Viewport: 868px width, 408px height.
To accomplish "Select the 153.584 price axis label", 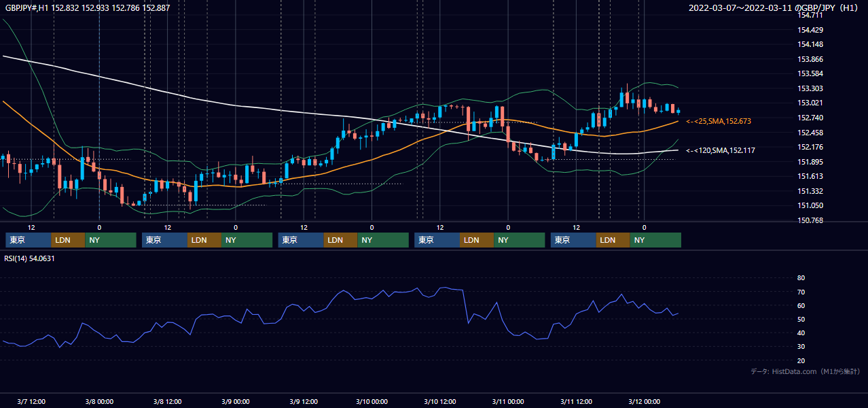I will [x=810, y=73].
